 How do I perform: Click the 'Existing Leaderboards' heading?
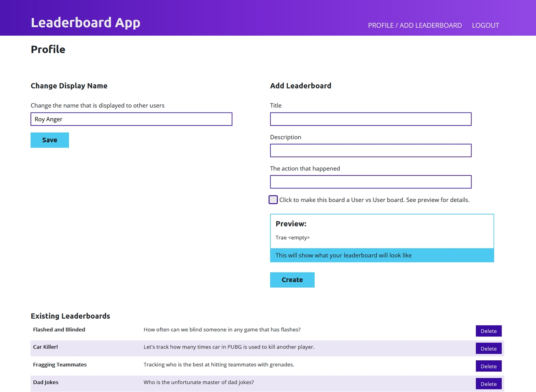point(70,316)
